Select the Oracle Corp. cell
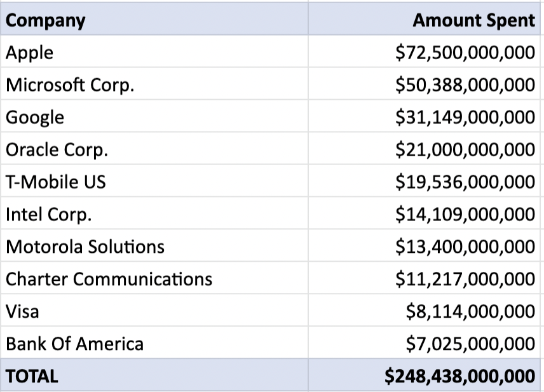544x392 pixels. click(x=57, y=150)
